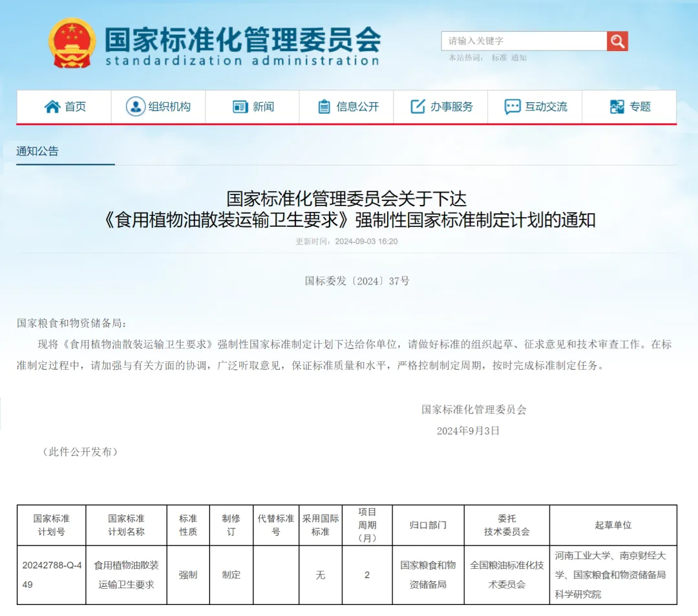Click the chat bubble icon beside 互动交流
This screenshot has width=698, height=616.
click(x=513, y=107)
